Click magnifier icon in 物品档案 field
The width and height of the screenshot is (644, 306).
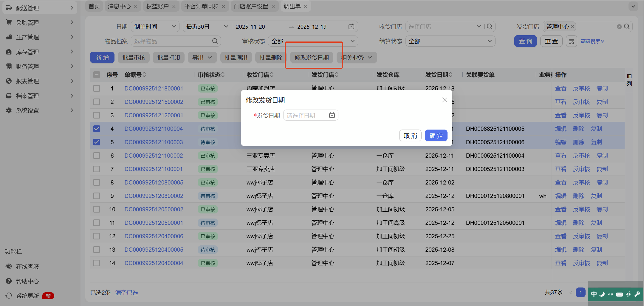tap(215, 41)
